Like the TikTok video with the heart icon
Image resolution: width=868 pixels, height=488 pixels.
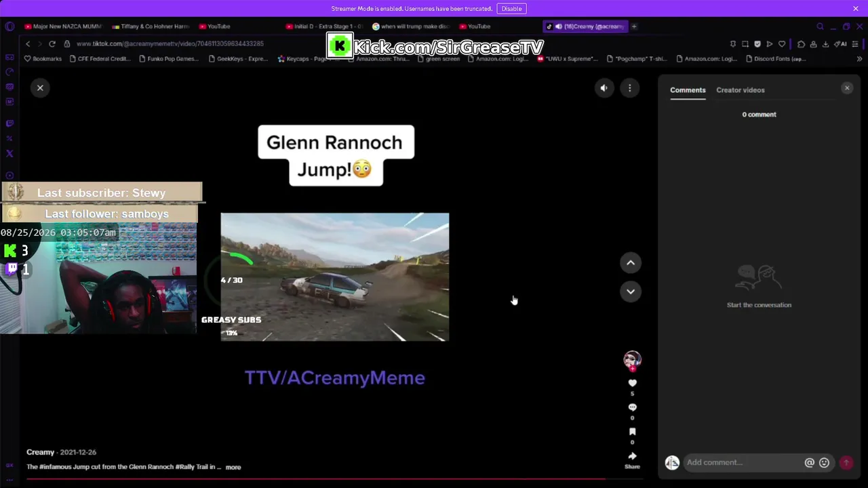(x=632, y=383)
